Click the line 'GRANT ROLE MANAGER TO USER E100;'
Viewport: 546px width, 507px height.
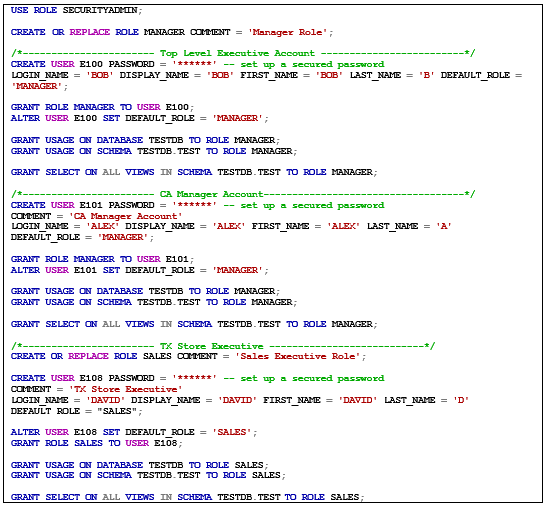pyautogui.click(x=102, y=107)
